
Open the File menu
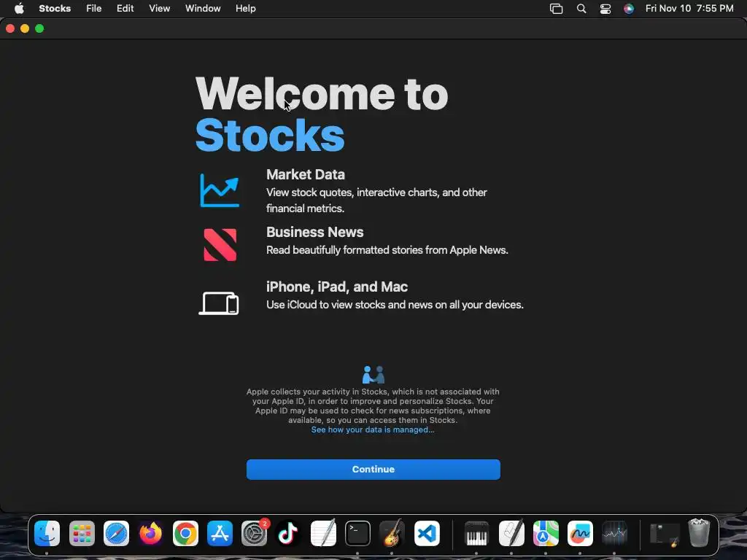[94, 9]
